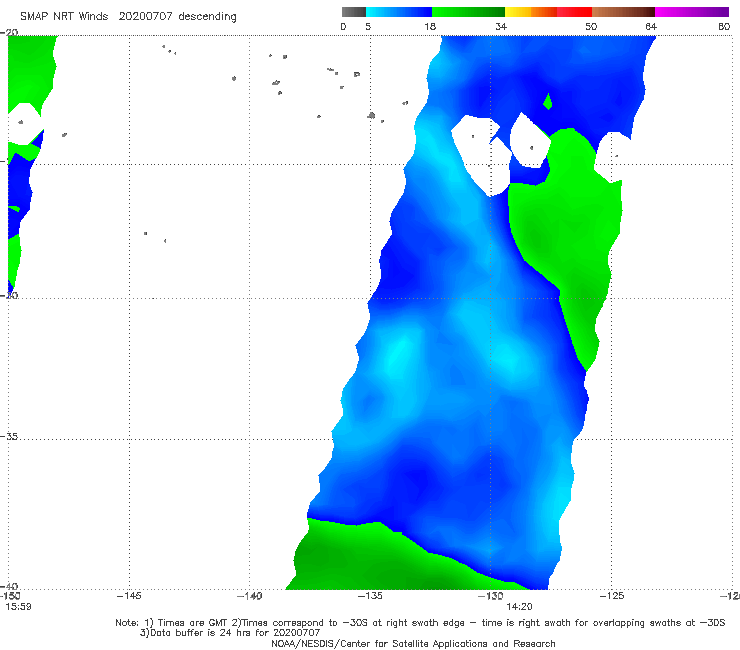Screen dimensions: 740x650
Task: Click the 'SMAP NRT Winds' title text
Action: point(64,16)
